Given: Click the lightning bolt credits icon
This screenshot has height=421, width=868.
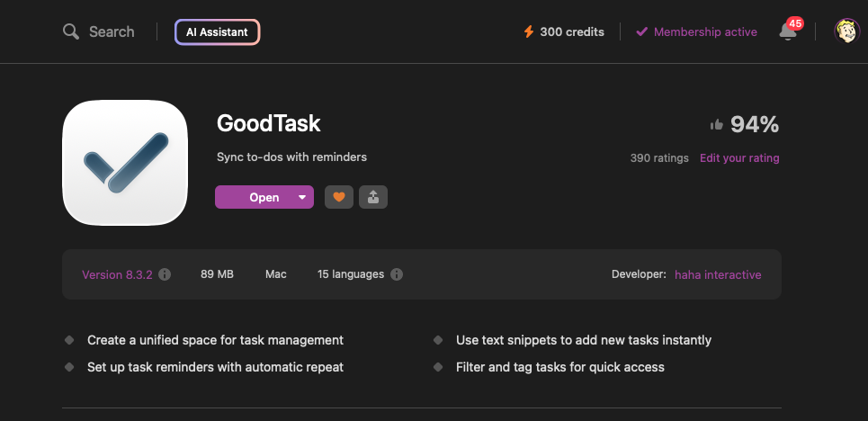Looking at the screenshot, I should coord(529,32).
